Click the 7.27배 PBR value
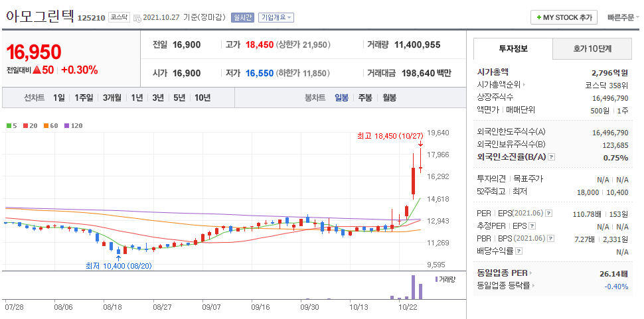Screen dimensions: 644x319 tap(585, 239)
